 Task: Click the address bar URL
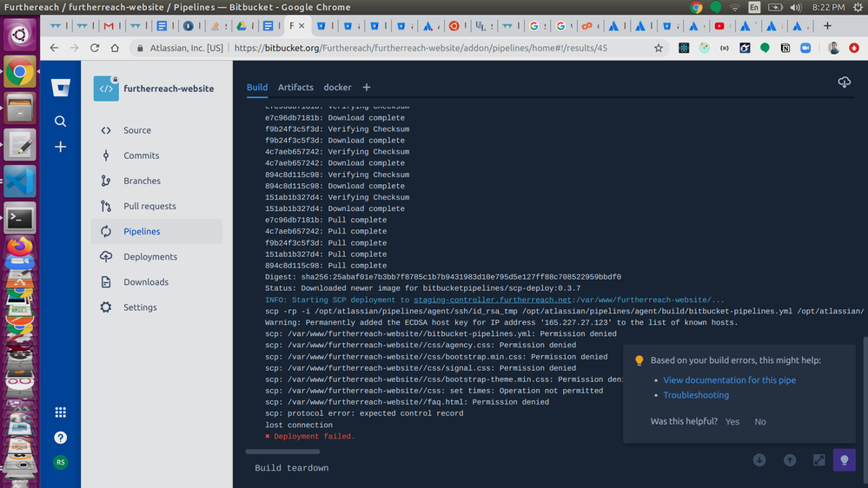tap(421, 48)
